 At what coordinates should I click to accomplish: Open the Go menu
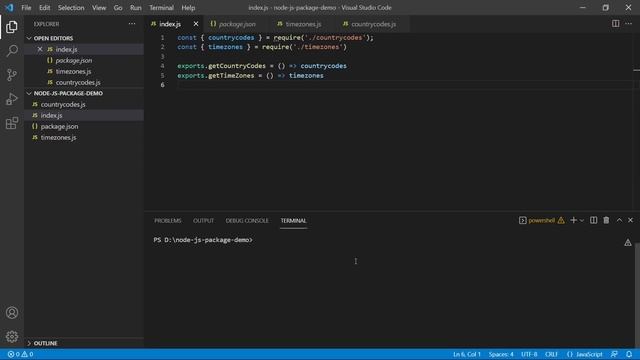(118, 7)
